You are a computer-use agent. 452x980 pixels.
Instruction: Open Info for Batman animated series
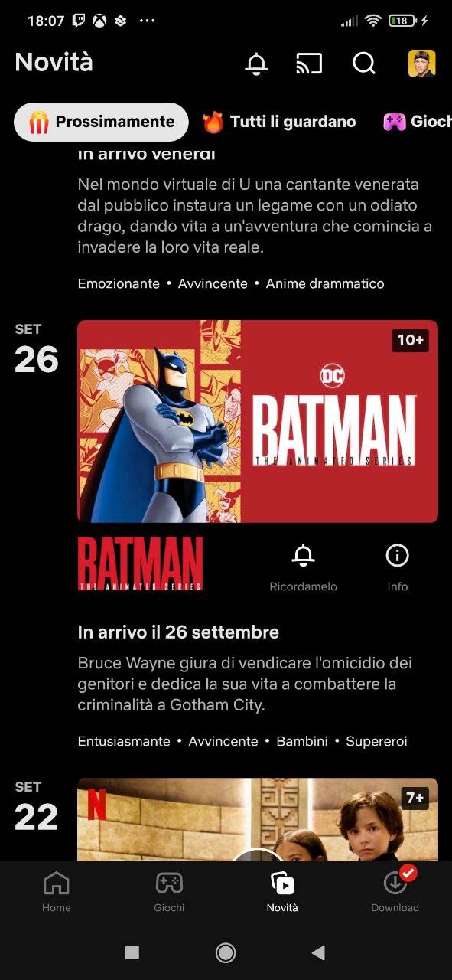point(398,567)
